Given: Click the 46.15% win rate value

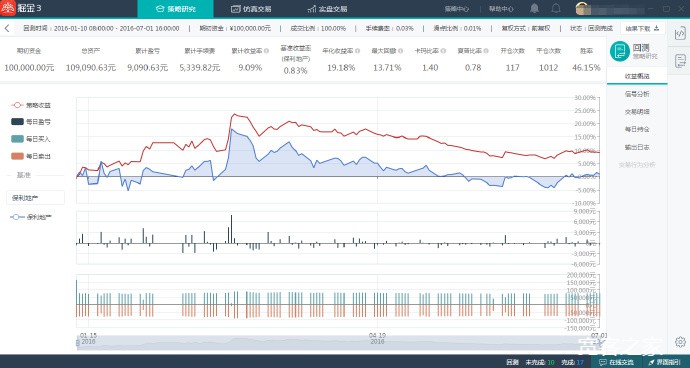Looking at the screenshot, I should click(586, 68).
